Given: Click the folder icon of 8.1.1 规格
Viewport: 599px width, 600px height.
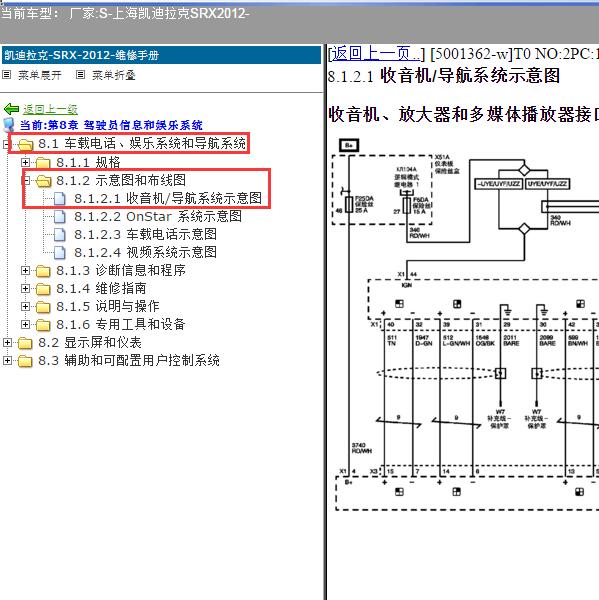Looking at the screenshot, I should coord(43,163).
